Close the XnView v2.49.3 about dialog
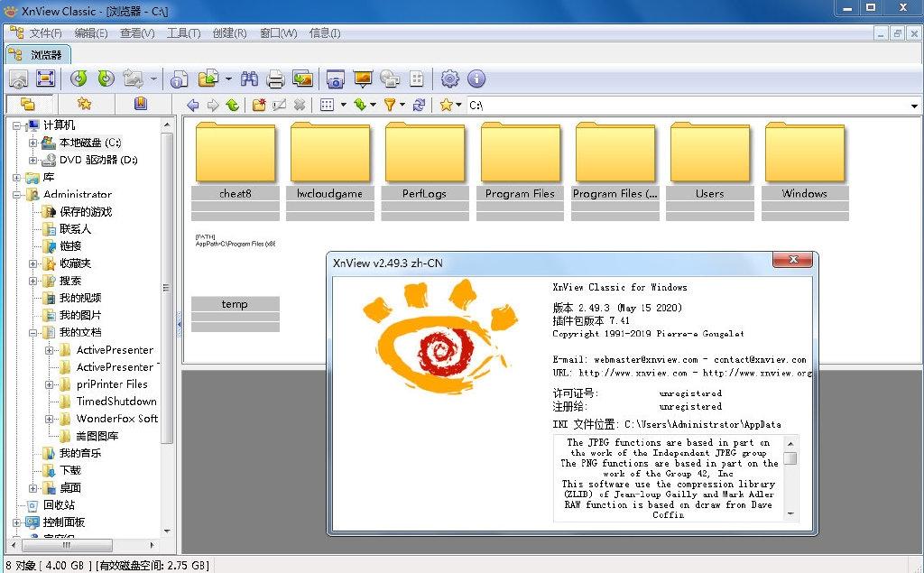 [794, 261]
